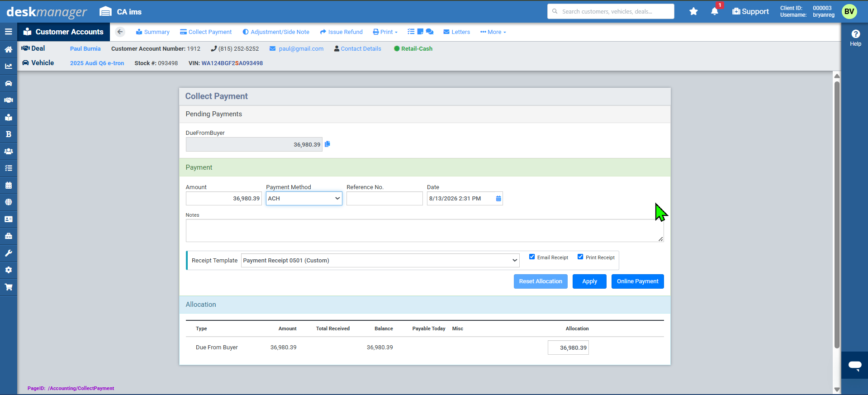
Task: Open the settings gear sidebar icon
Action: click(x=8, y=270)
